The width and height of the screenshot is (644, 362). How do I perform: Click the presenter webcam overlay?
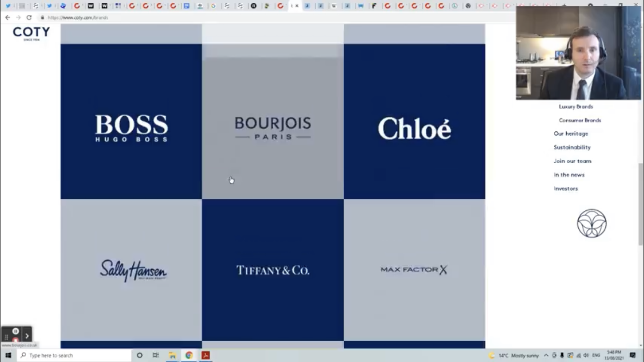point(578,53)
